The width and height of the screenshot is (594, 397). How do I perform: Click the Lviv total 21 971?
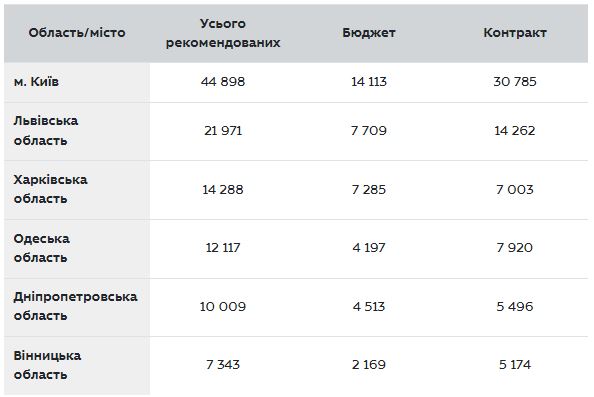223,131
